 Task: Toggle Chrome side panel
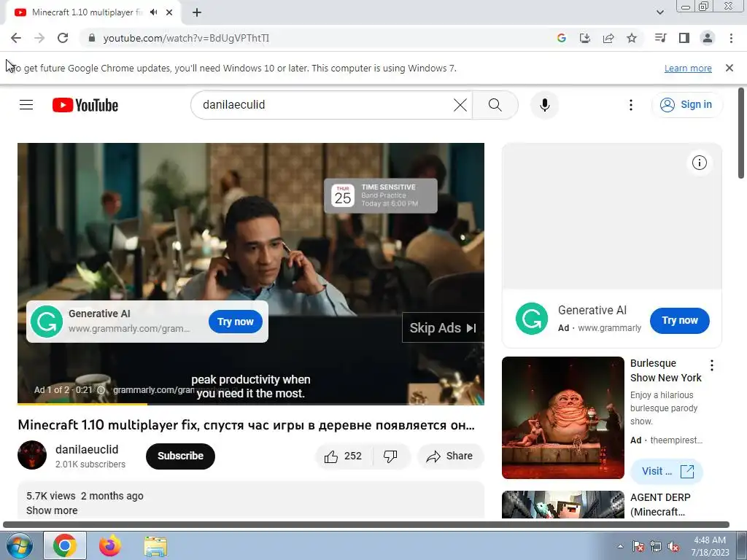tap(684, 38)
